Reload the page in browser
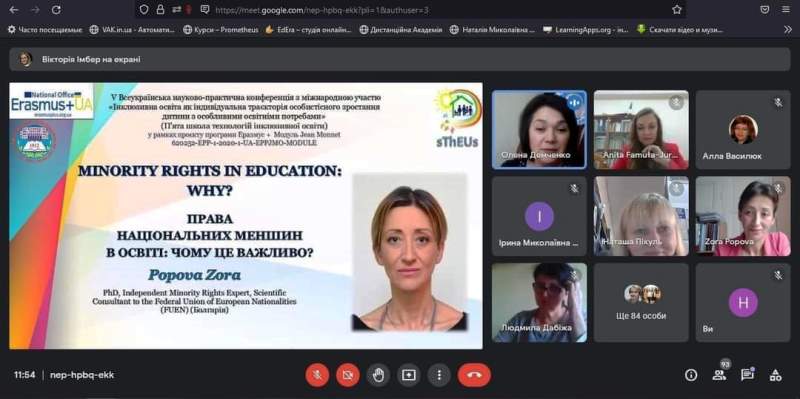The height and width of the screenshot is (399, 800). pyautogui.click(x=56, y=10)
